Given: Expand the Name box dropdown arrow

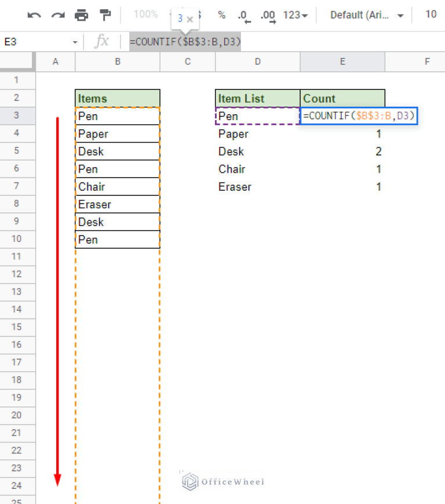Looking at the screenshot, I should tap(75, 42).
